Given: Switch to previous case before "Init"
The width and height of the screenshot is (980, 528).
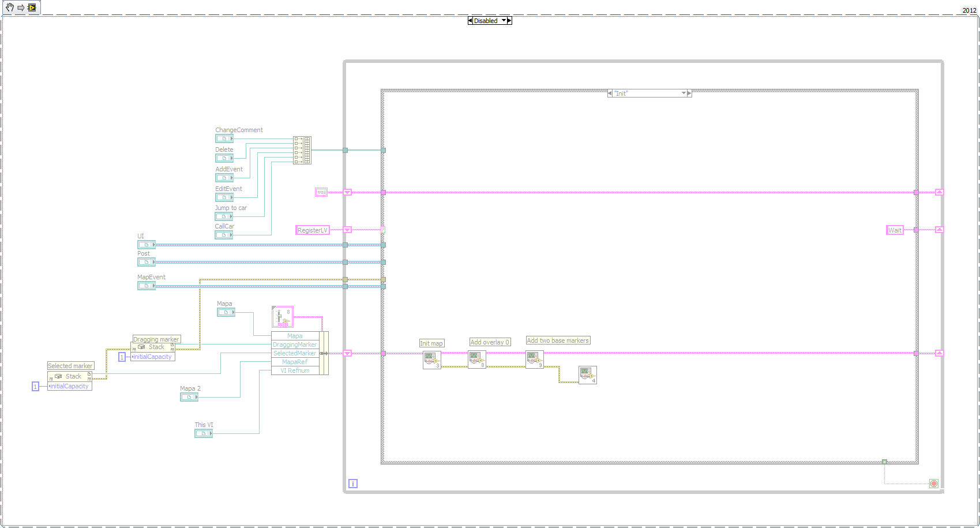Looking at the screenshot, I should point(610,93).
